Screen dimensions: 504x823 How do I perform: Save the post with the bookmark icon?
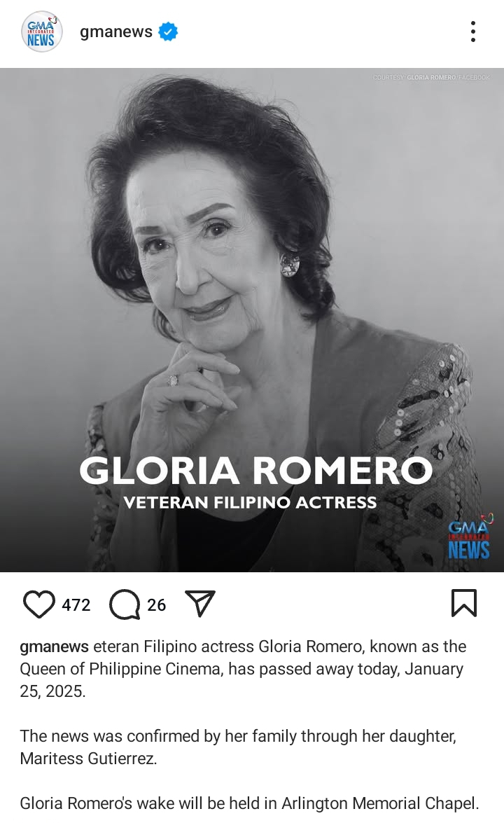(464, 603)
